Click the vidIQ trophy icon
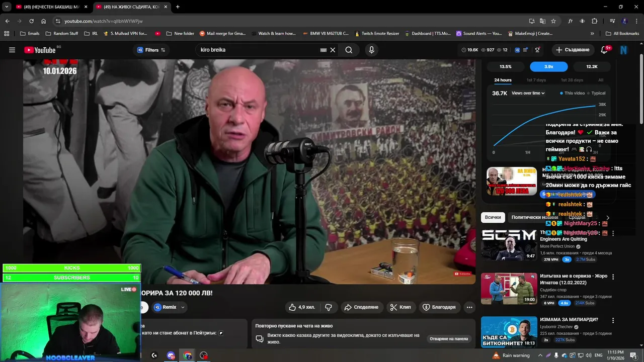The image size is (644, 362). coord(537,50)
